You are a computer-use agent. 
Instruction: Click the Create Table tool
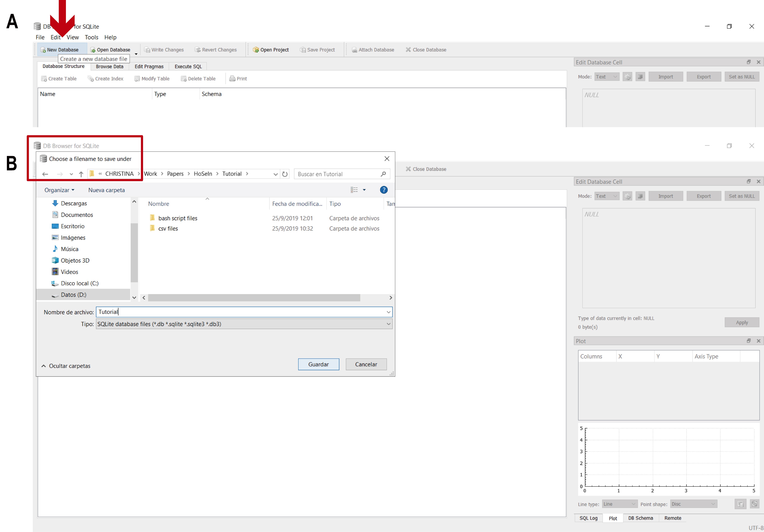click(x=59, y=79)
